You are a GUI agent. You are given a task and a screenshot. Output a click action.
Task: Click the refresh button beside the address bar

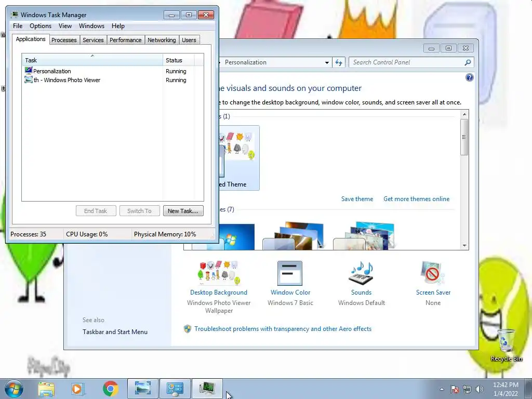pos(339,62)
